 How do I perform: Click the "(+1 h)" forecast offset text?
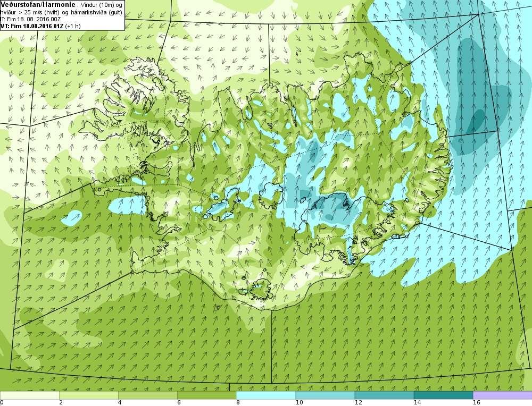(x=73, y=26)
